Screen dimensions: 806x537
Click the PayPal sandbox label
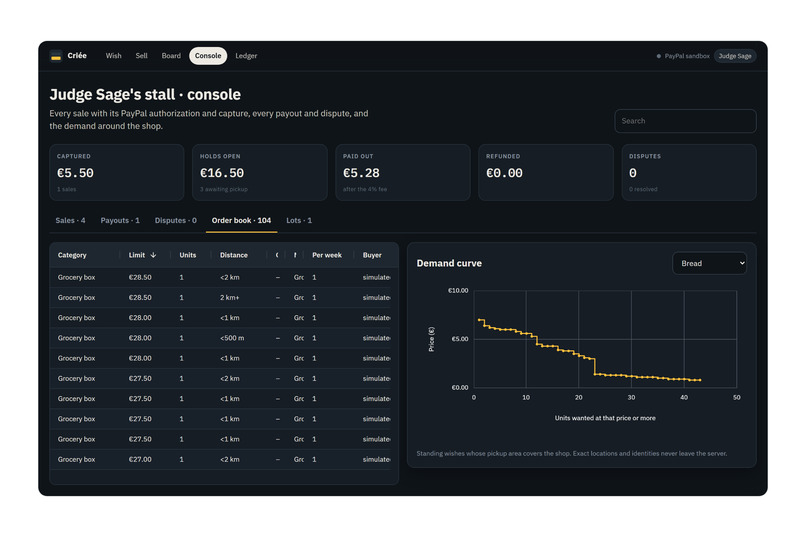point(687,56)
